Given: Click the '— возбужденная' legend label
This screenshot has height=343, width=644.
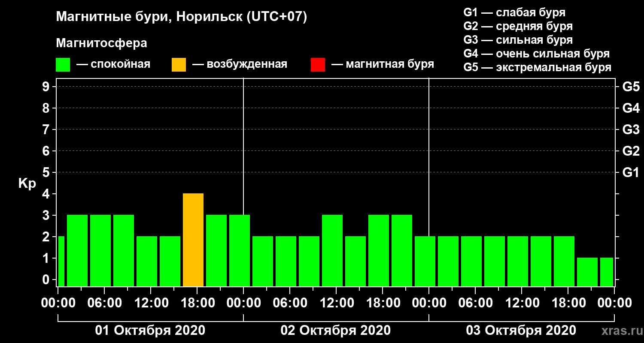Looking at the screenshot, I should point(240,64).
